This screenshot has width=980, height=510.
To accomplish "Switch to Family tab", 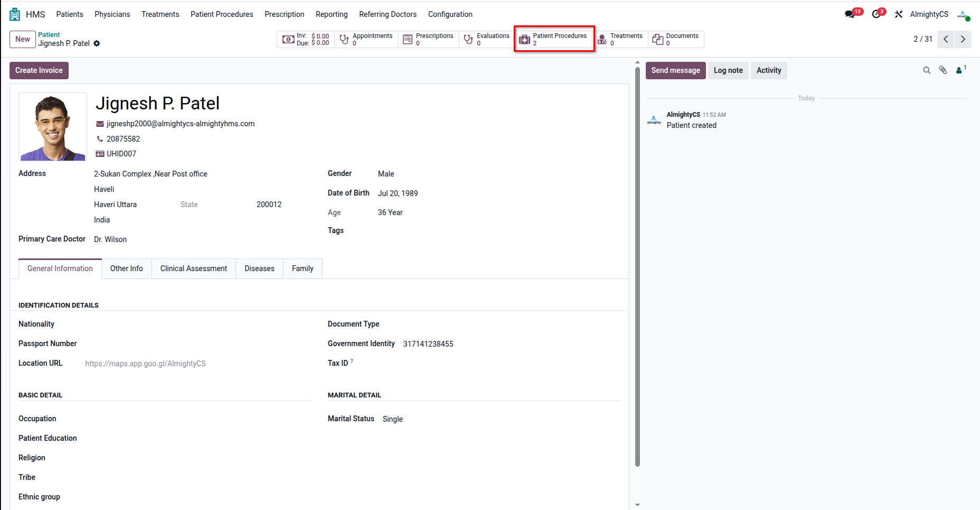I will [x=303, y=268].
